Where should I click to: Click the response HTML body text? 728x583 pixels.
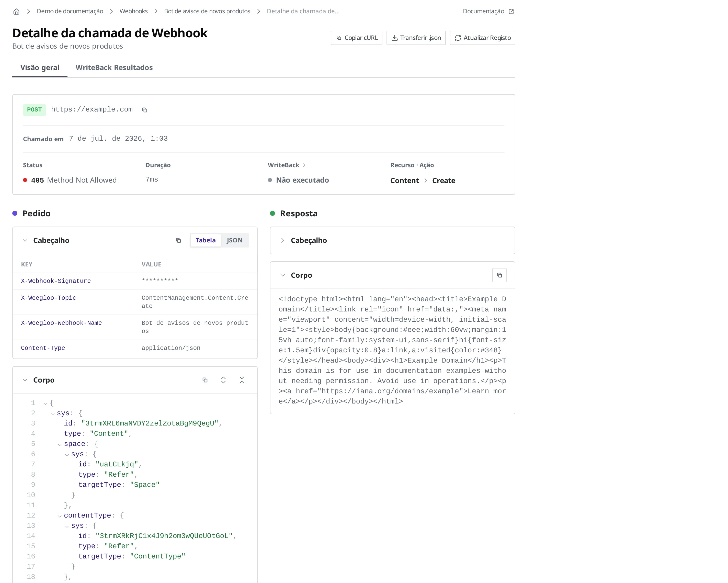392,350
